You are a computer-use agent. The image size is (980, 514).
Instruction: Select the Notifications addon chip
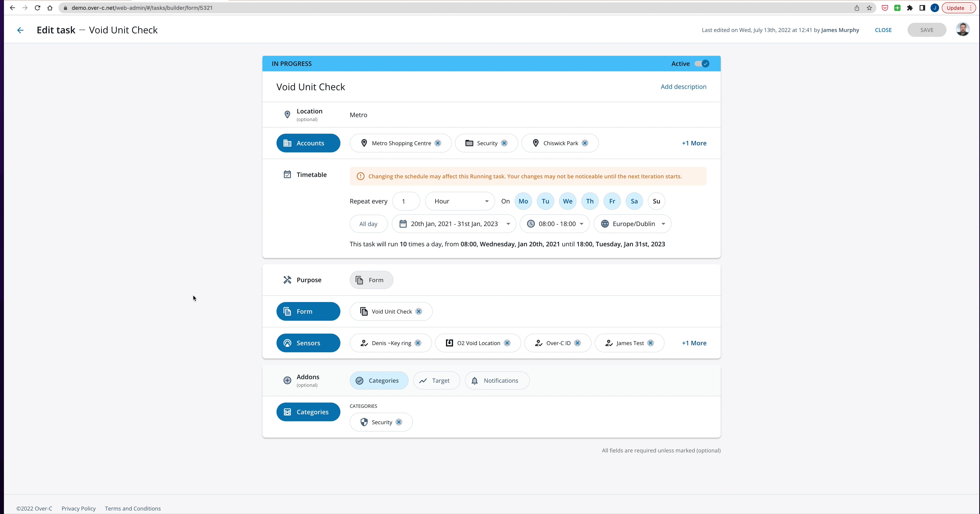(x=497, y=380)
